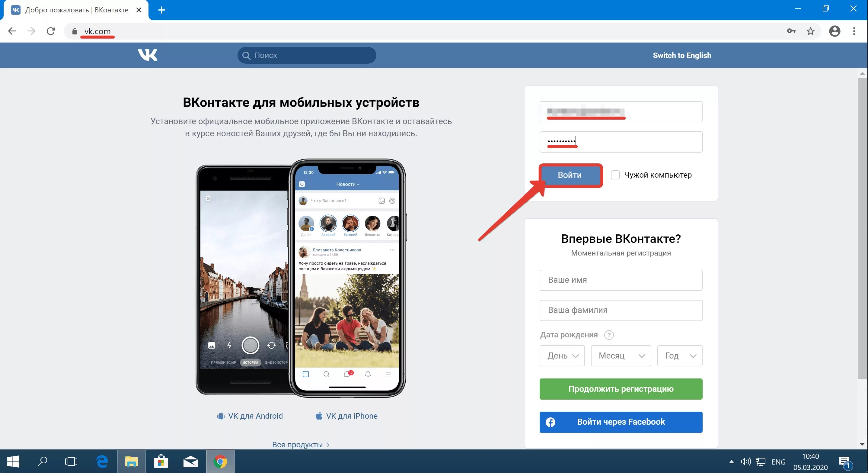This screenshot has height=473, width=868.
Task: Click the browser back navigation icon
Action: (12, 31)
